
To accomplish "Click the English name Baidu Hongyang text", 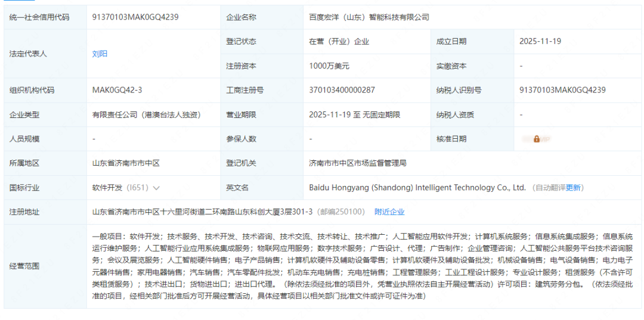I will [417, 187].
